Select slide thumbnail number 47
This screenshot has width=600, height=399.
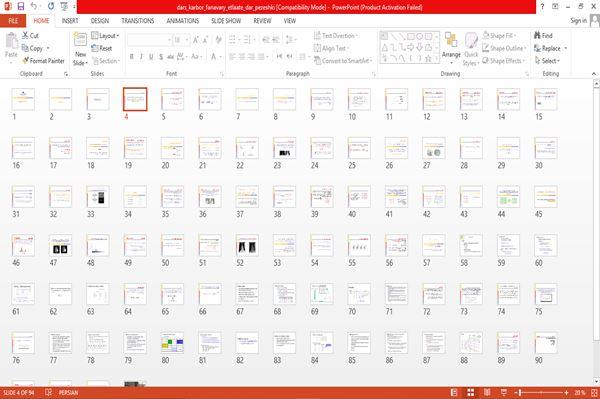click(x=60, y=246)
